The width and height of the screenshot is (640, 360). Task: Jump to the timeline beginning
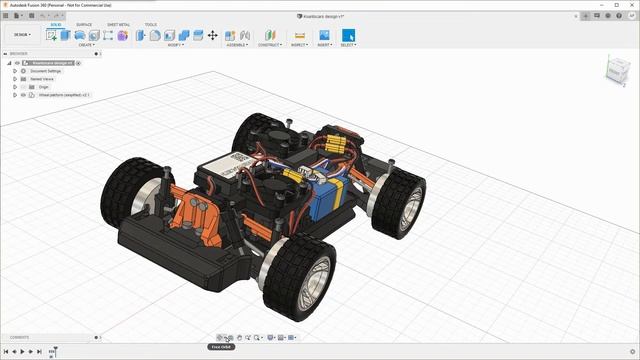tap(6, 351)
